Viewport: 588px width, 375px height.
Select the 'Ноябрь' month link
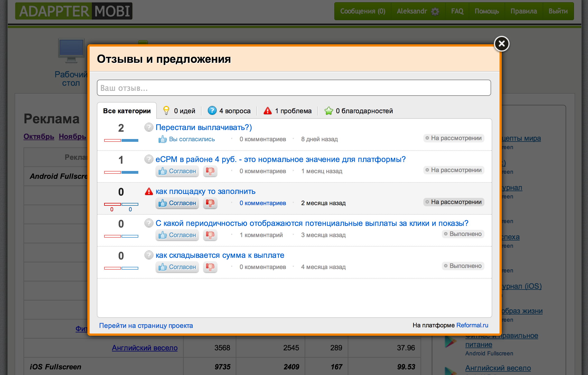(x=73, y=136)
